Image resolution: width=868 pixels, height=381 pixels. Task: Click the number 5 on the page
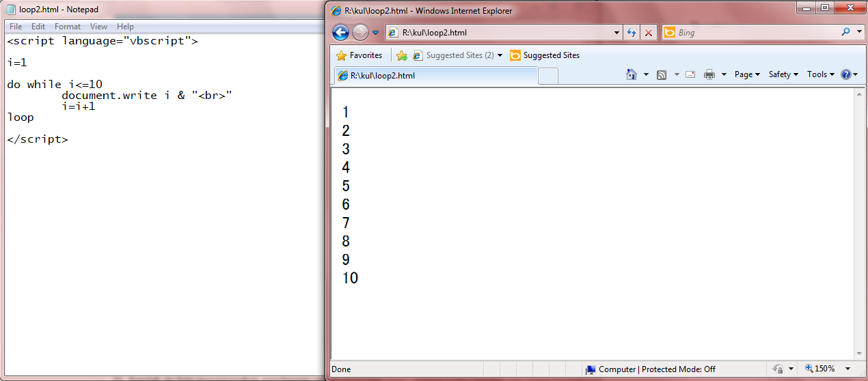tap(346, 186)
